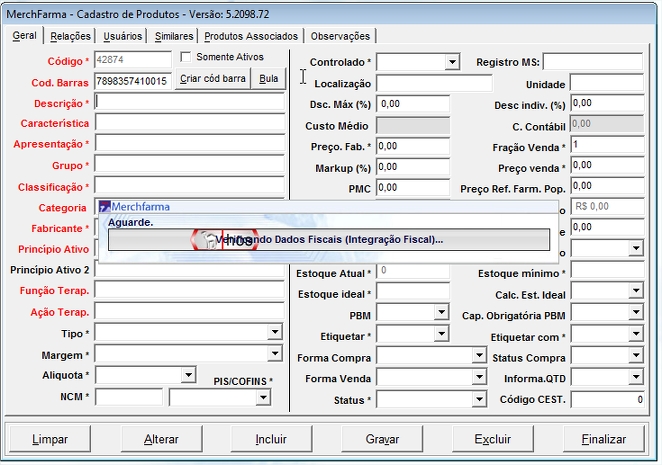Expand the Aliquota dropdown
The width and height of the screenshot is (662, 465).
click(188, 375)
